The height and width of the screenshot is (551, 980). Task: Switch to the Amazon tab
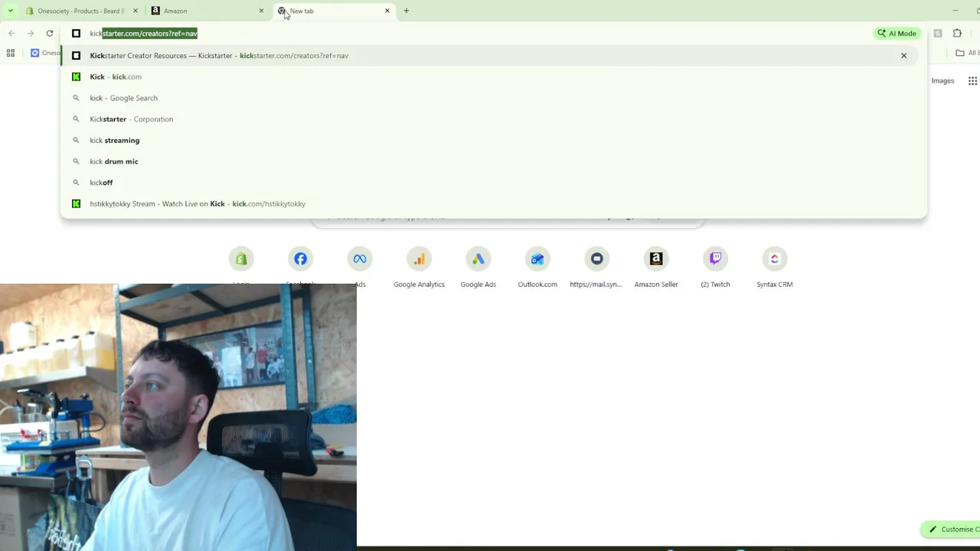pos(207,11)
